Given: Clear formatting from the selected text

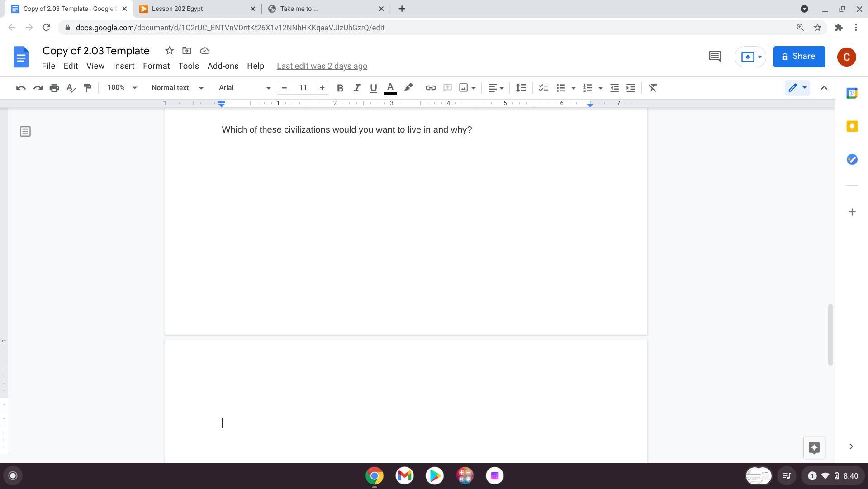Looking at the screenshot, I should tap(653, 88).
